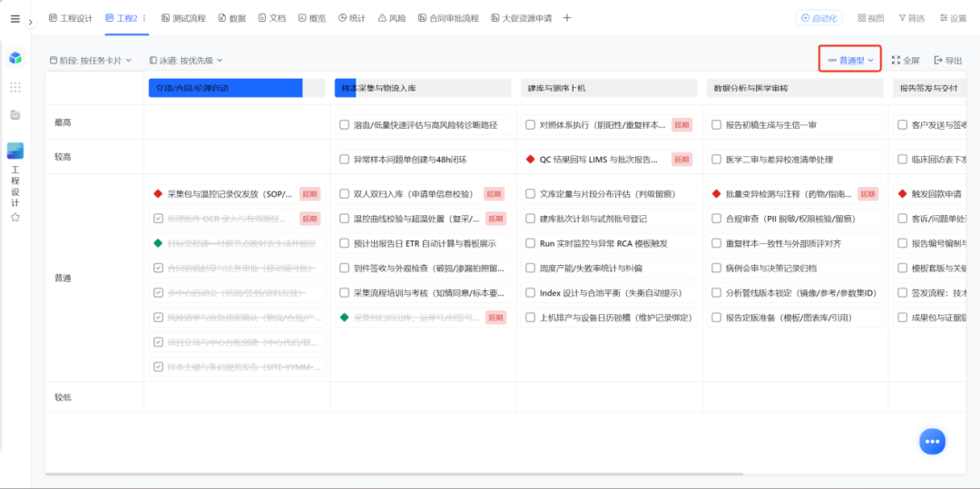The image size is (980, 489).
Task: Open the blue floating more-actions button
Action: [933, 442]
